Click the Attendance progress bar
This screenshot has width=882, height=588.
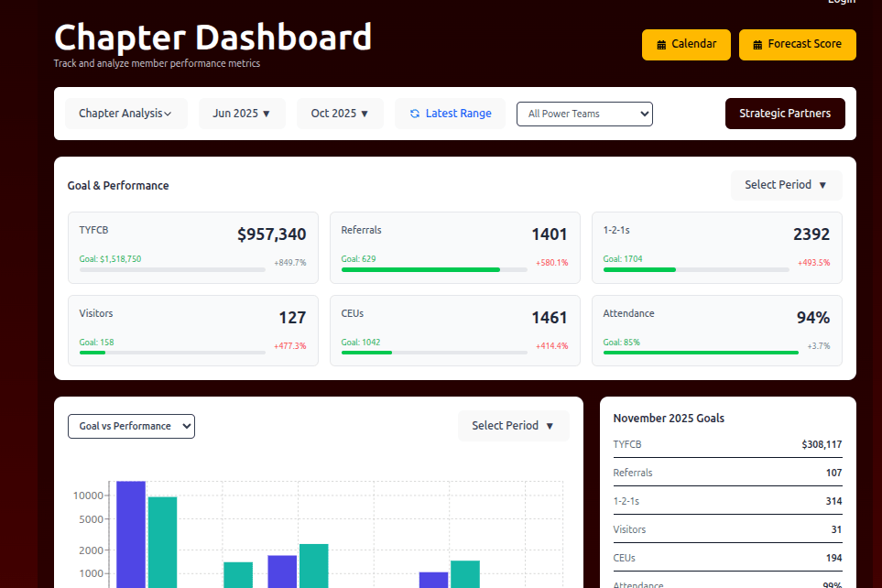700,353
